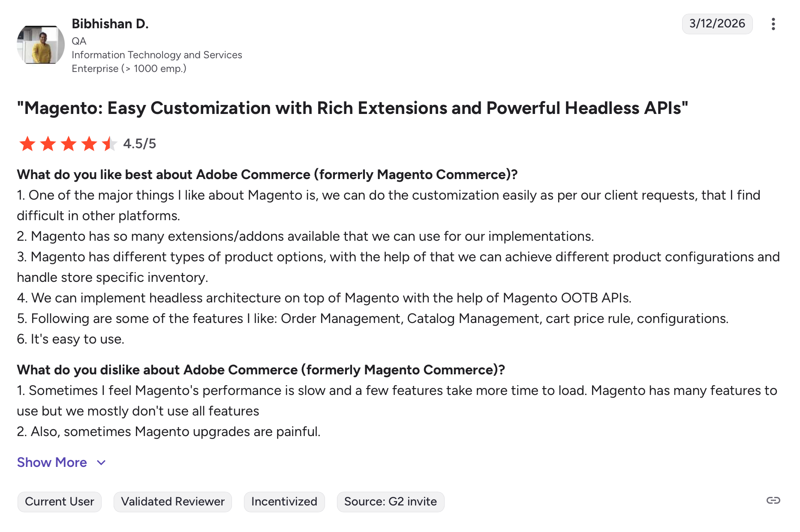Click the fourth rating star
This screenshot has width=800, height=532.
pos(89,144)
